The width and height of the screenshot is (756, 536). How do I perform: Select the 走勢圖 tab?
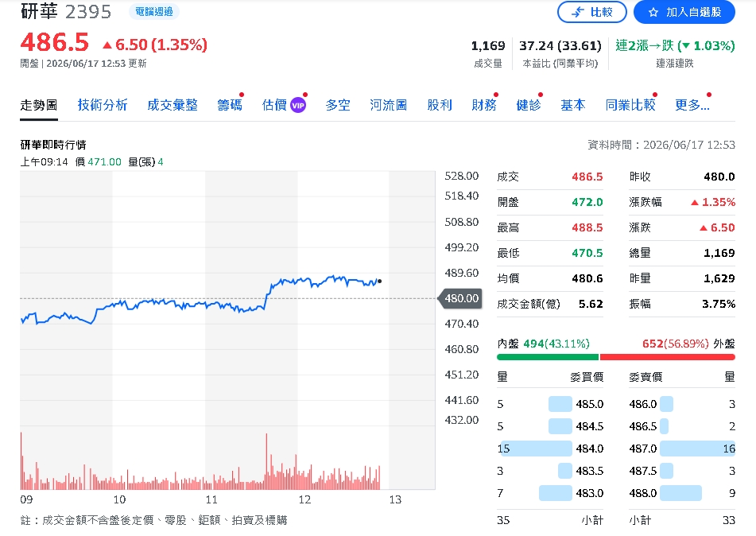(39, 105)
